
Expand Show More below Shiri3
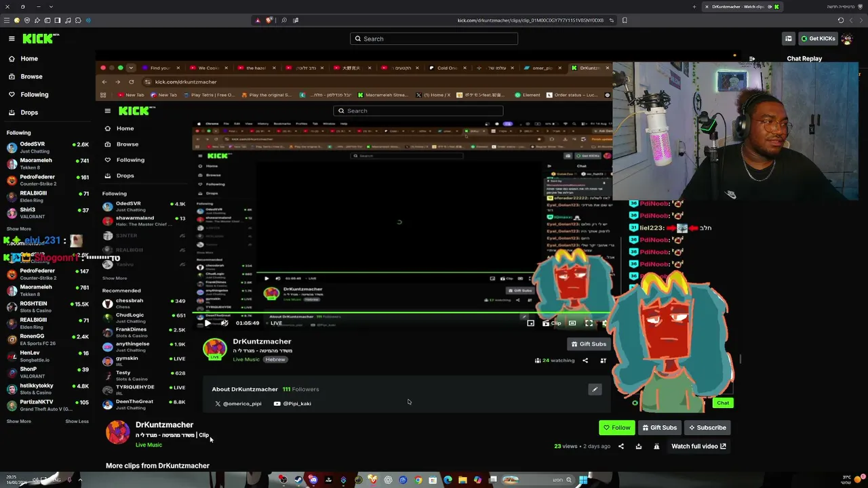click(x=18, y=229)
